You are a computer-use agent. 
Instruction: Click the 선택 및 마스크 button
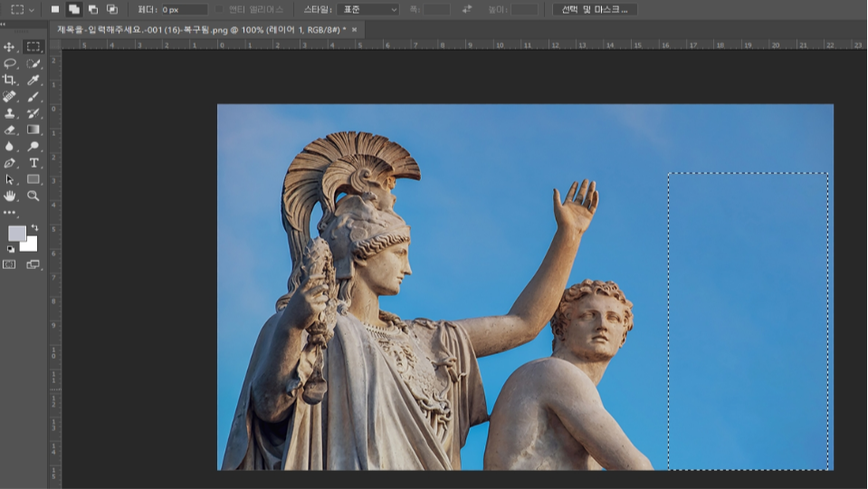(595, 9)
